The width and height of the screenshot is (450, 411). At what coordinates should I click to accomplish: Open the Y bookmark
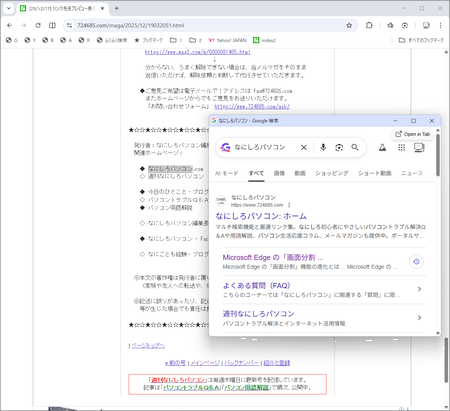point(30,40)
